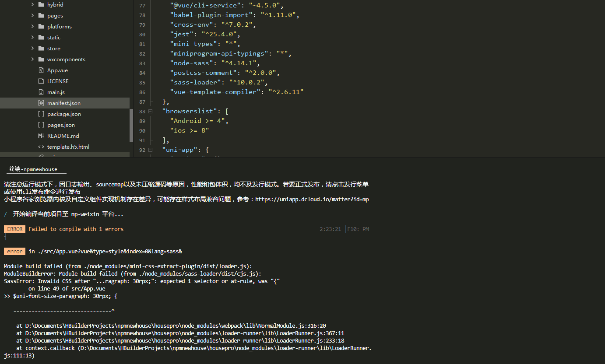Screen dimensions: 605x364
Task: Click the file tree vertical scrollbar
Action: click(x=131, y=125)
